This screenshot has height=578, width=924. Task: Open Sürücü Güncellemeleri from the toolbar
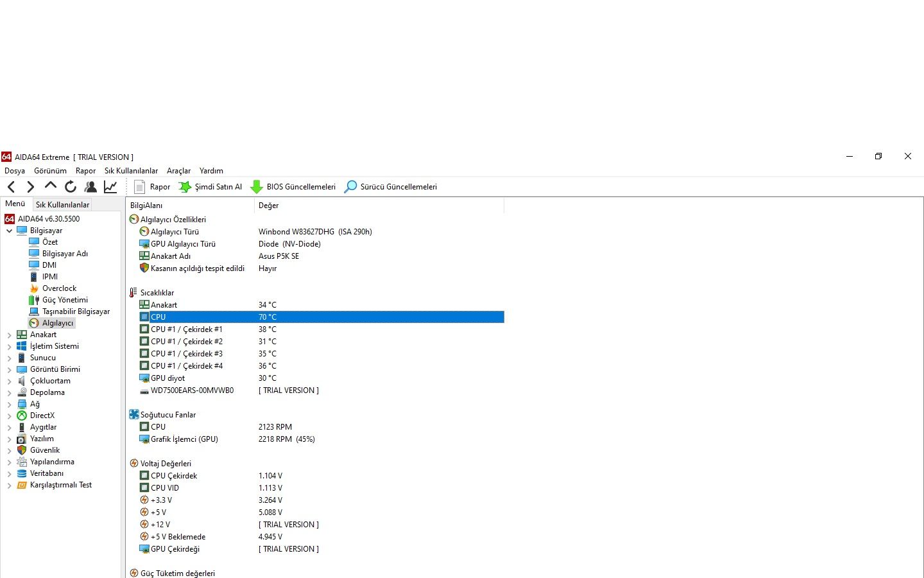[391, 187]
